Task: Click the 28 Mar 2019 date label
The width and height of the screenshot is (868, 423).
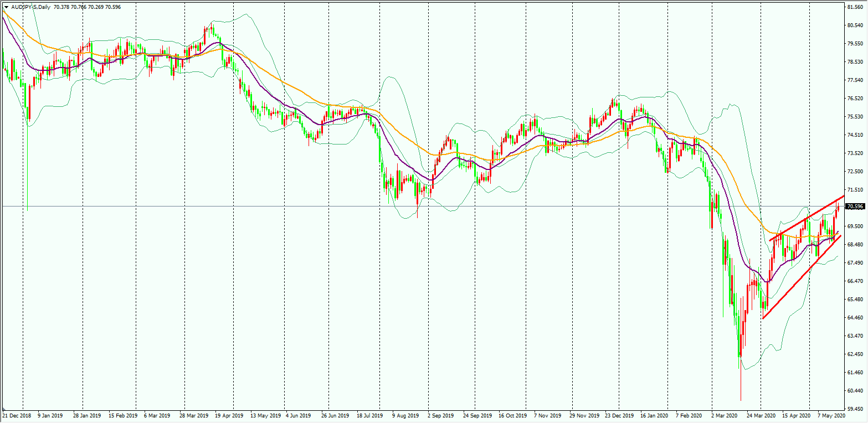Action: point(194,415)
